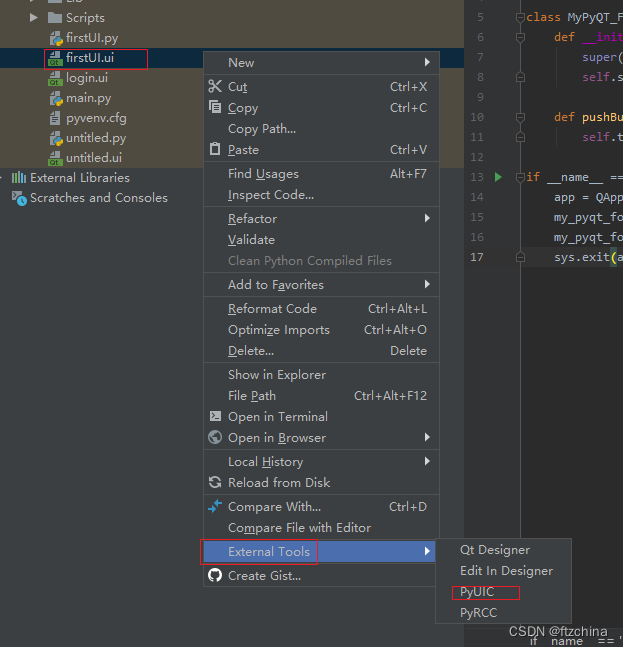This screenshot has width=623, height=647.
Task: Collapse the if __name__ fold marker at line 13
Action: pos(520,177)
